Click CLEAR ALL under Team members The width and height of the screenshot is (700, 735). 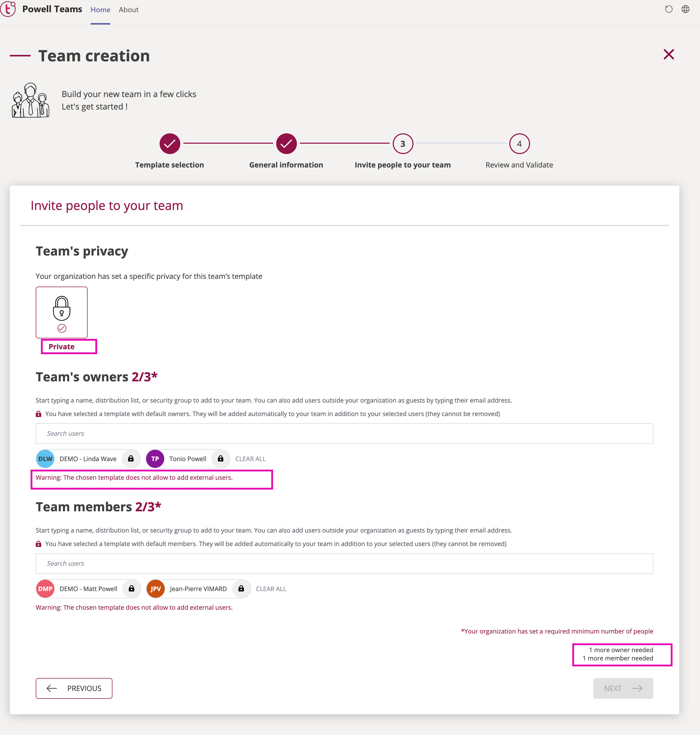coord(271,588)
